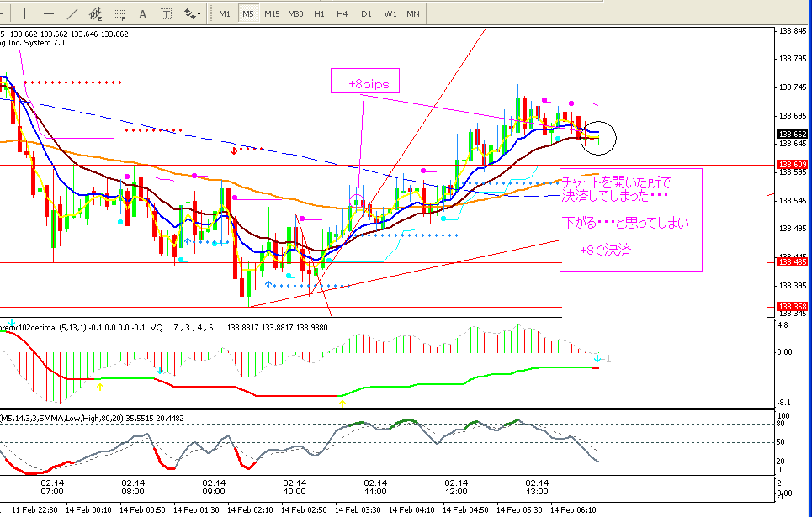Switch to M30 timeframe
This screenshot has height=517, width=812.
[295, 14]
